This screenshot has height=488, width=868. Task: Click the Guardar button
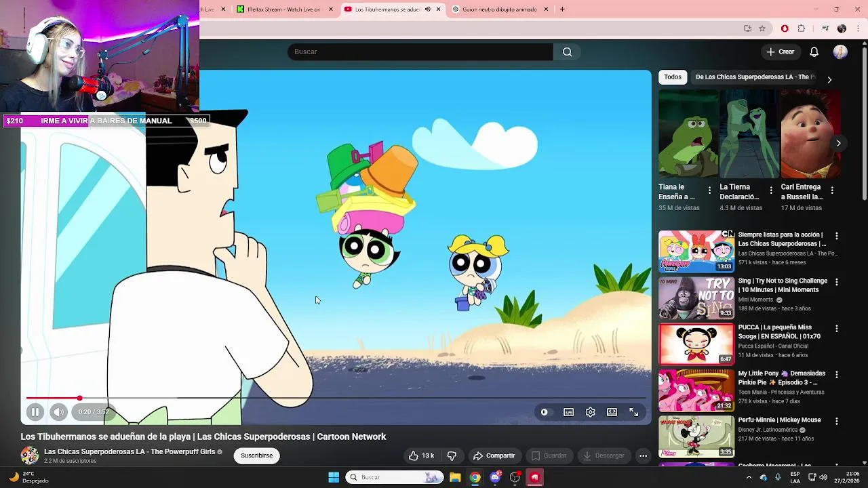point(549,455)
